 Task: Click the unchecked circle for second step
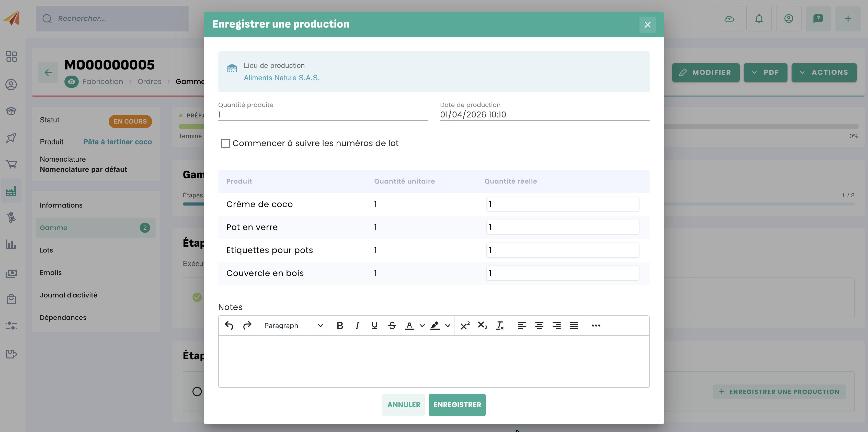[x=197, y=391]
